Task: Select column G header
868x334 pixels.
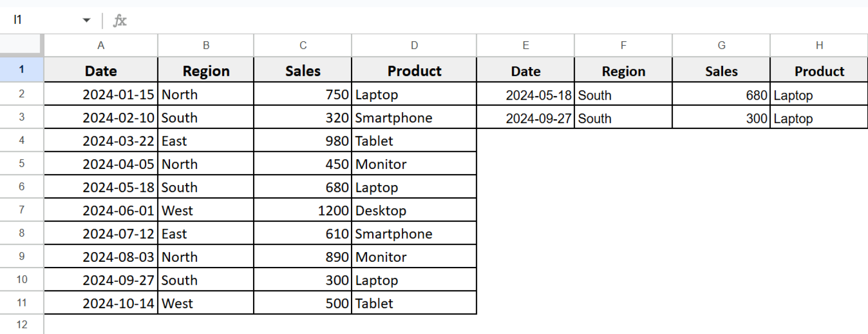Action: 721,45
